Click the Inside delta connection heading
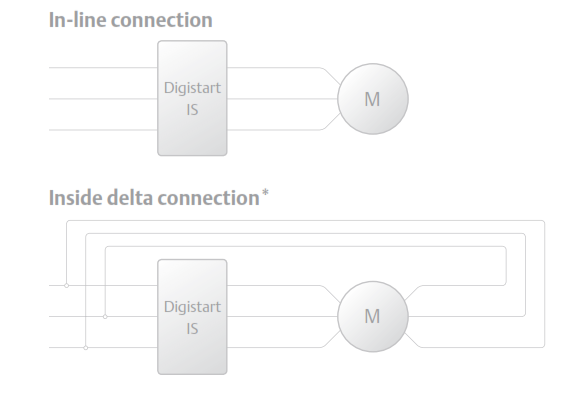This screenshot has height=394, width=562. tap(154, 198)
